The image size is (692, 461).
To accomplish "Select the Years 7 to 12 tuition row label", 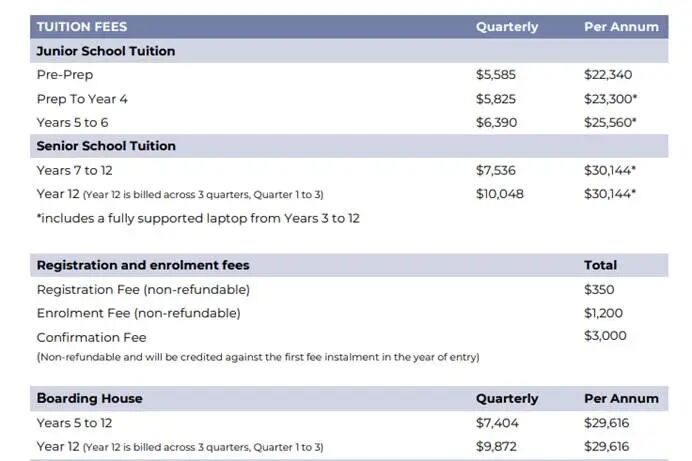I will 75,170.
